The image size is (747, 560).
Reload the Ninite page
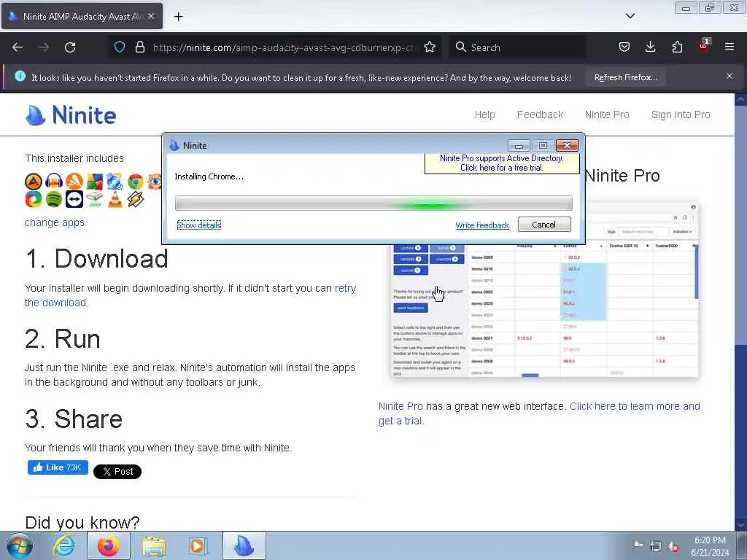(x=70, y=47)
